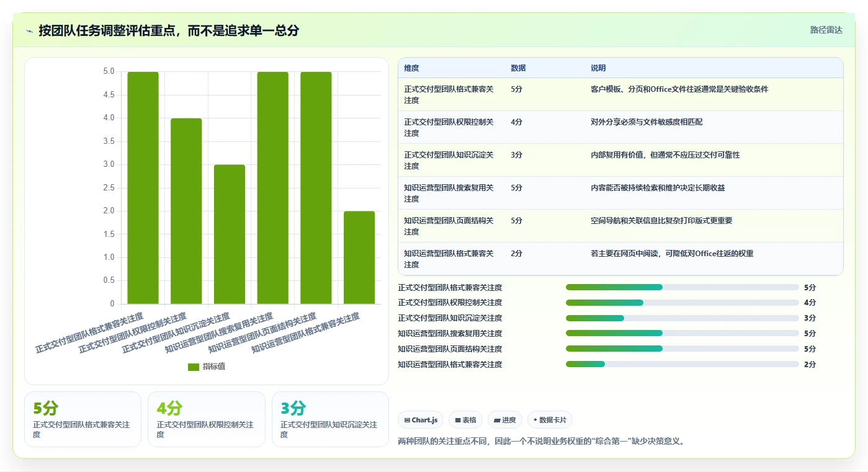Click the 2分 value in the table
Screen dimensions: 868x472
[x=516, y=254]
